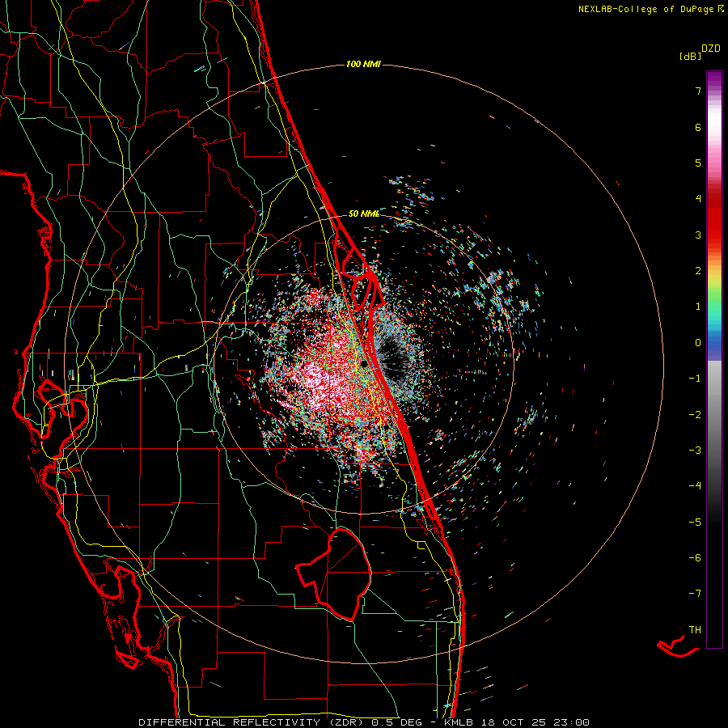The height and width of the screenshot is (728, 728).
Task: Click the -1 value on color scale
Action: click(695, 379)
